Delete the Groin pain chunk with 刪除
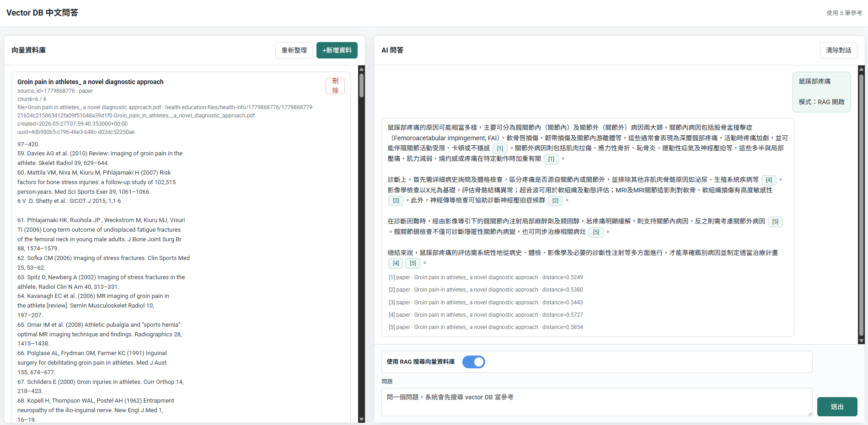 335,86
